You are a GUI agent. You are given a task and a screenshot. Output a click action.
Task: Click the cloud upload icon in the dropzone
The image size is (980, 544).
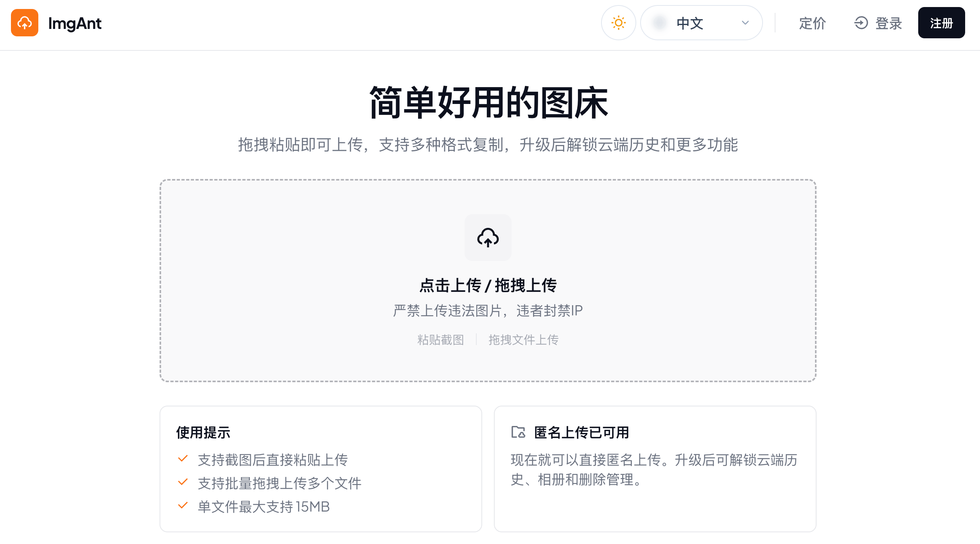coord(488,238)
